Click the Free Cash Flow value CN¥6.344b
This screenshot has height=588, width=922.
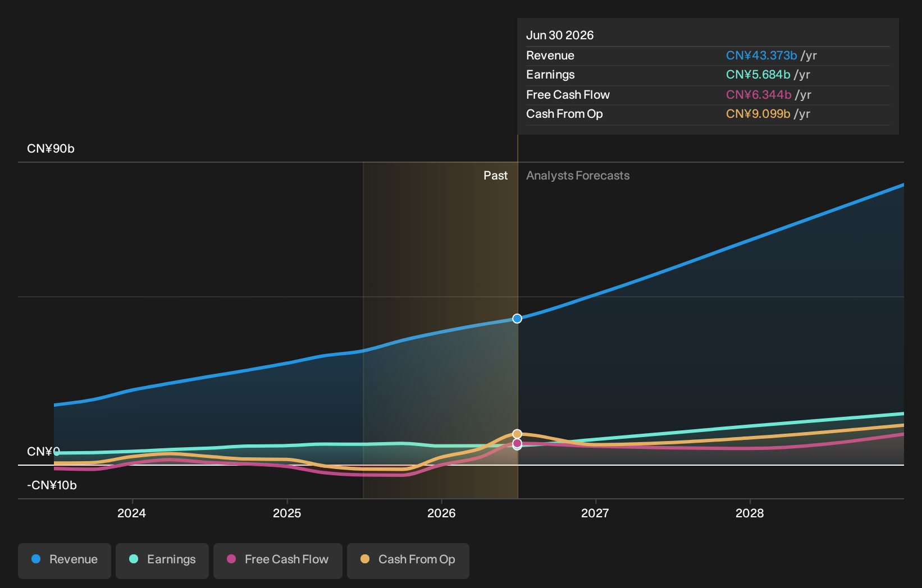(759, 95)
